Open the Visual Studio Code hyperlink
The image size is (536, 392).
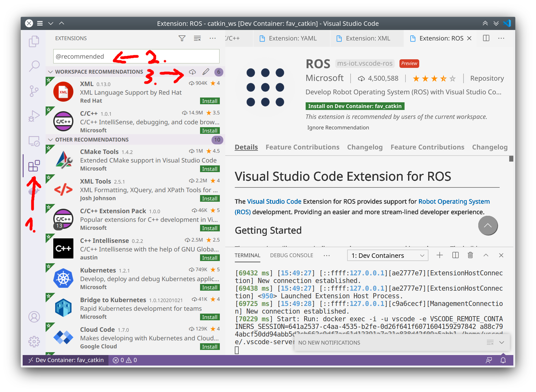(274, 201)
